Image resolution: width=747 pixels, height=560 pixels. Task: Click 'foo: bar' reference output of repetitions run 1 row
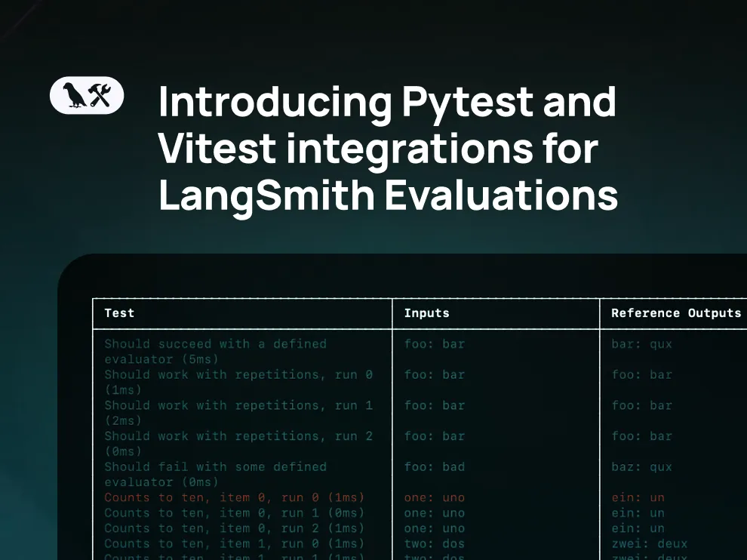pyautogui.click(x=641, y=405)
